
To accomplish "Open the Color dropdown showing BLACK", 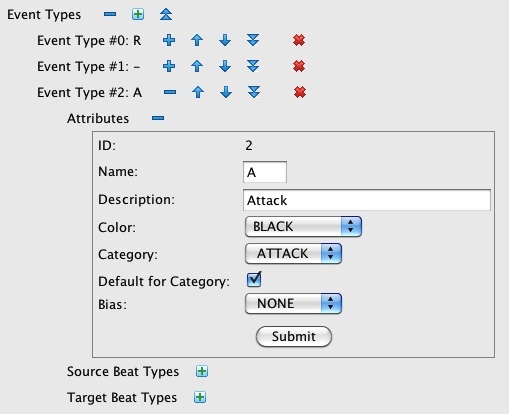I will [303, 227].
